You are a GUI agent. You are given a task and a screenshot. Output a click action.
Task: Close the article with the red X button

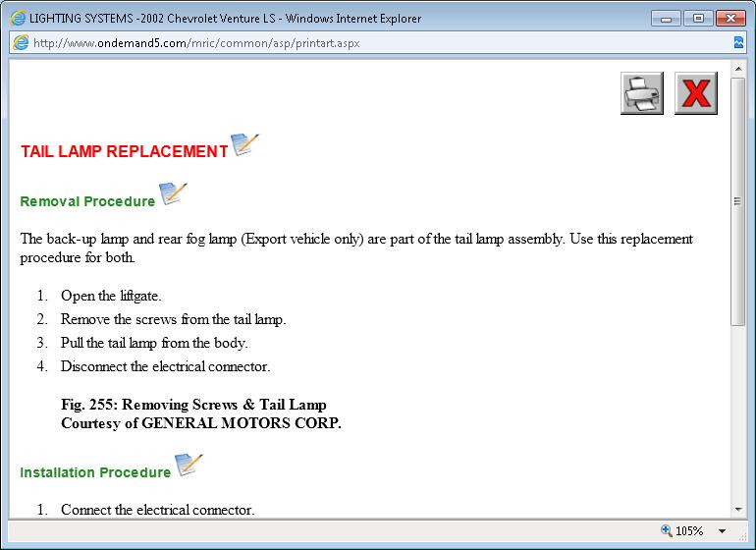tap(696, 93)
